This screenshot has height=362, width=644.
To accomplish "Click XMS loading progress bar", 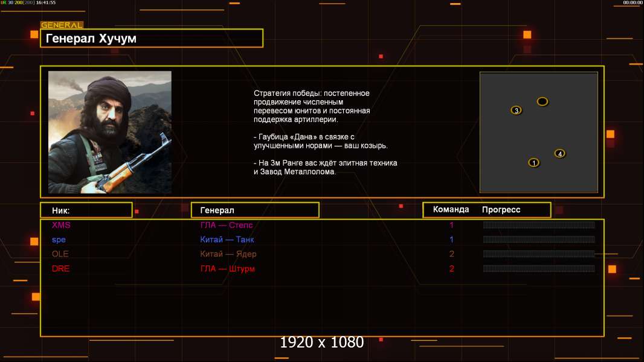I will 539,224.
